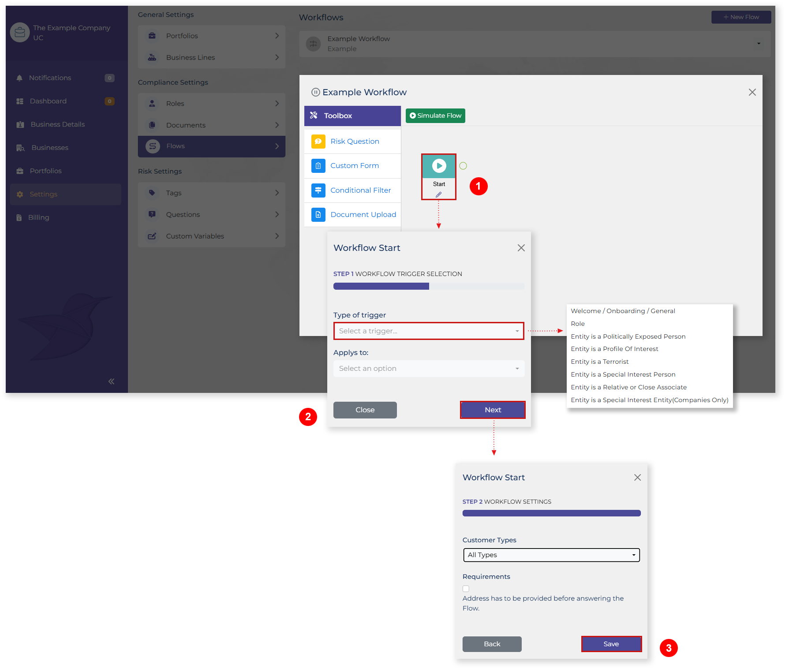The image size is (789, 672).
Task: Click the Start node play icon
Action: (x=439, y=166)
